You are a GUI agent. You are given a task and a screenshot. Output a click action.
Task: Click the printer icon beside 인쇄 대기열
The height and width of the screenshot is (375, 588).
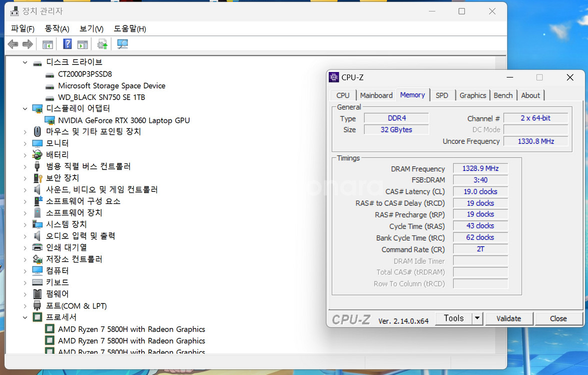38,247
